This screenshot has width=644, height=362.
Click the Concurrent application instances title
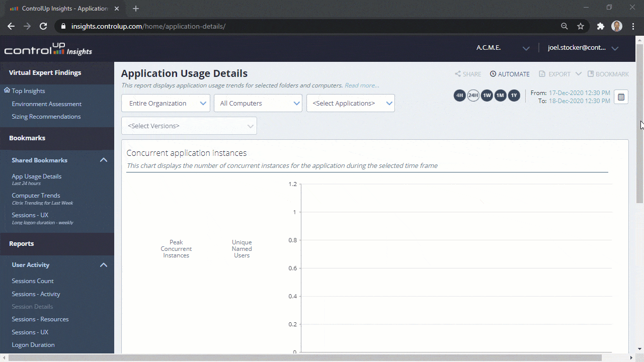(187, 153)
